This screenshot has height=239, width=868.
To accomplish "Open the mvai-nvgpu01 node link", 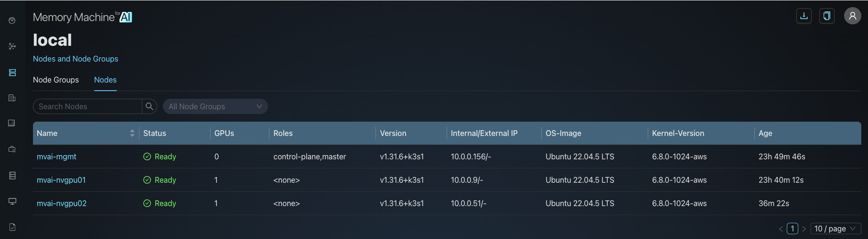I will [x=61, y=180].
